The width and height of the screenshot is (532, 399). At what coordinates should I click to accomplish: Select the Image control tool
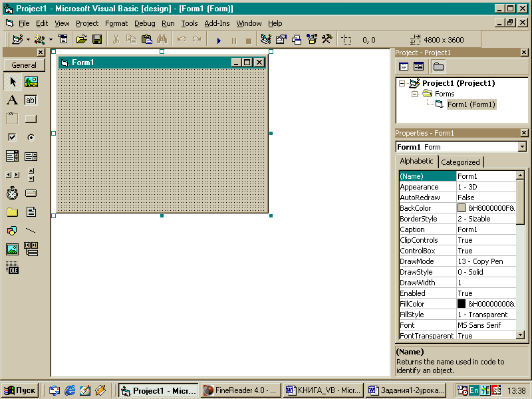pos(13,249)
